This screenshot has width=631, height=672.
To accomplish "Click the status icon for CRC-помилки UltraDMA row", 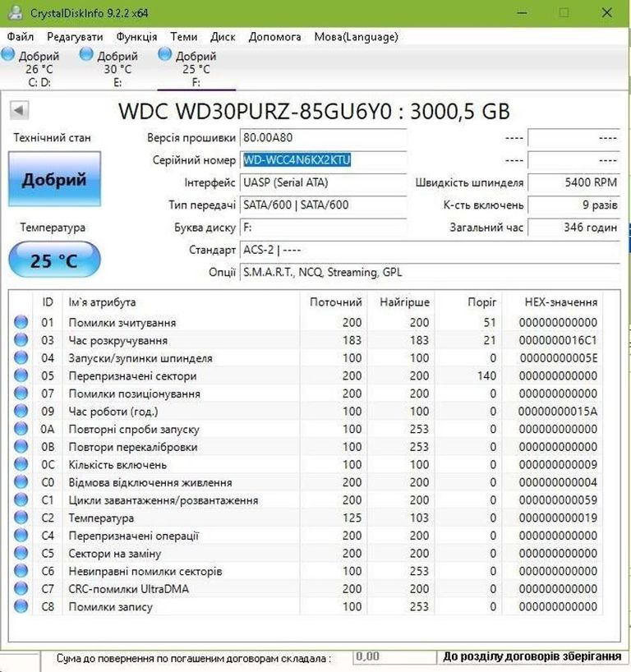I will coord(21,589).
